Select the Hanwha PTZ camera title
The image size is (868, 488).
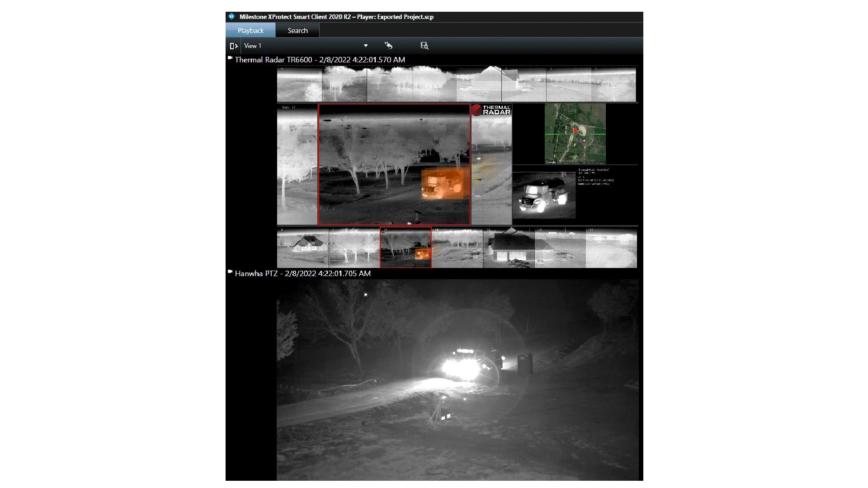[x=302, y=273]
